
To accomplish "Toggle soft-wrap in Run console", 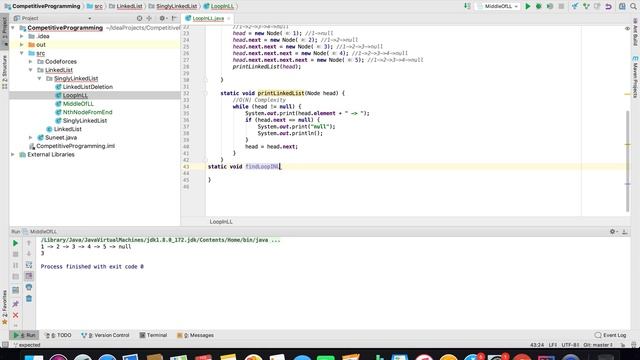I will click(x=29, y=265).
